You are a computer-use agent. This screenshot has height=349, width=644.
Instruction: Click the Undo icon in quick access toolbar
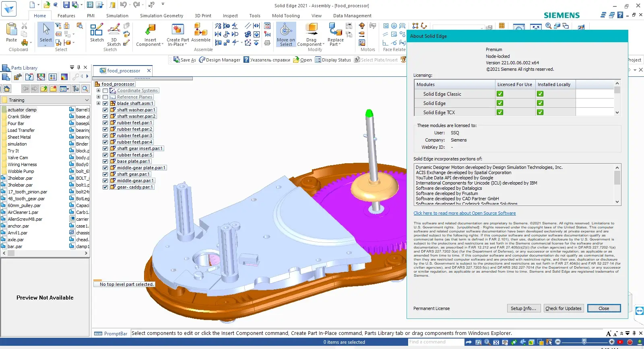123,5
